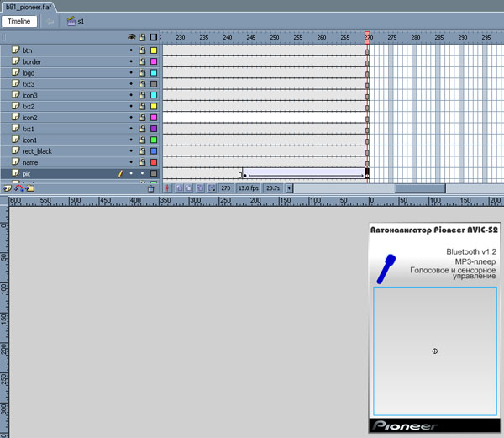Click frame 230 on timeline ruler
Image resolution: width=504 pixels, height=438 pixels.
click(181, 37)
